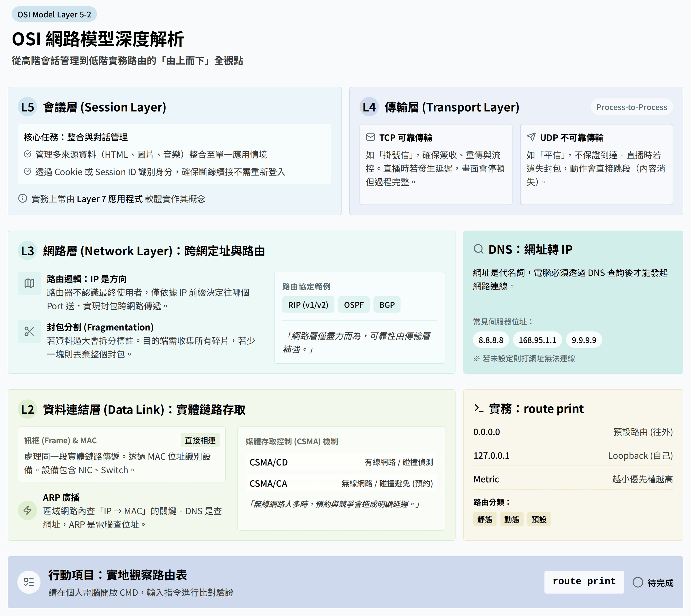
Task: Select the 靜態 route category tag
Action: 484,519
